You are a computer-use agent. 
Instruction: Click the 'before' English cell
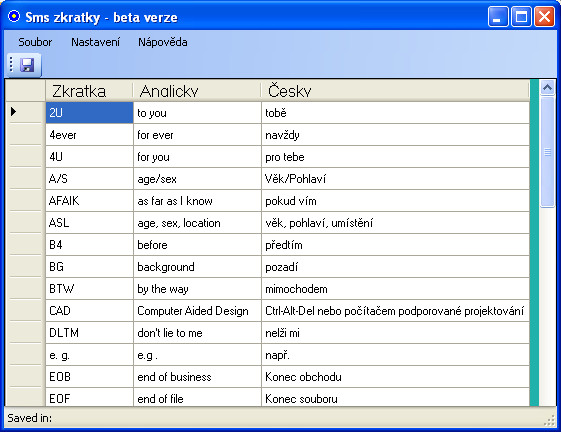[197, 245]
